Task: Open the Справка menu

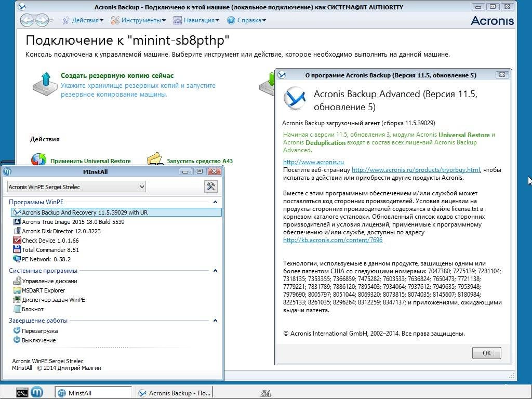Action: coord(246,20)
